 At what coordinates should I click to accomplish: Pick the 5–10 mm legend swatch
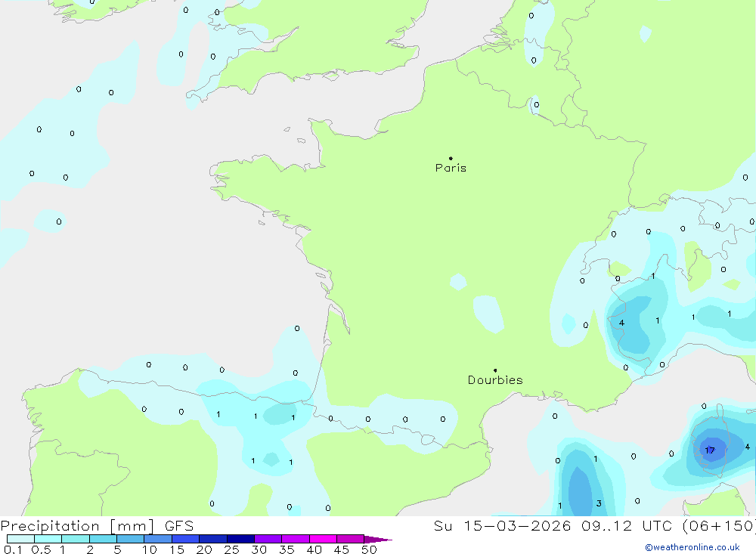point(130,539)
